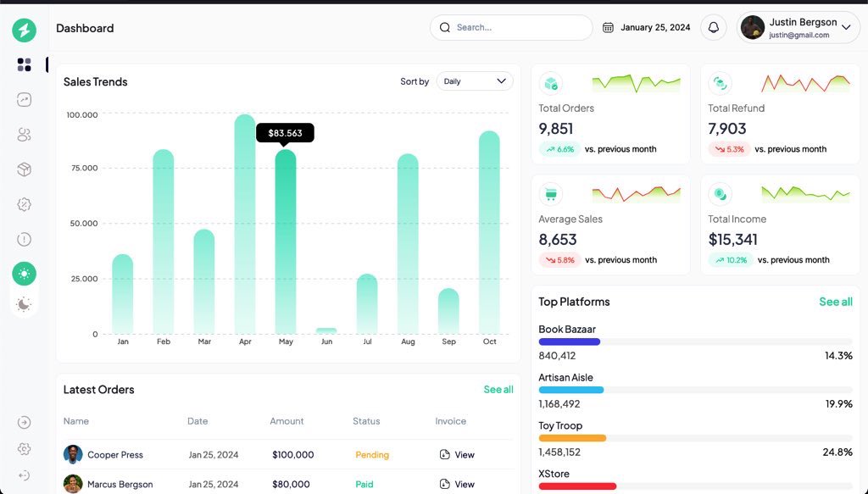Click the Date column header

tap(198, 421)
